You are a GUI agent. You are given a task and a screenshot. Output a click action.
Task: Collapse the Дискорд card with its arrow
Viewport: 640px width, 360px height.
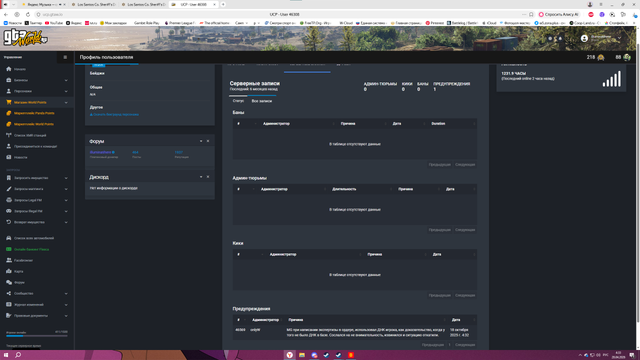pyautogui.click(x=201, y=177)
